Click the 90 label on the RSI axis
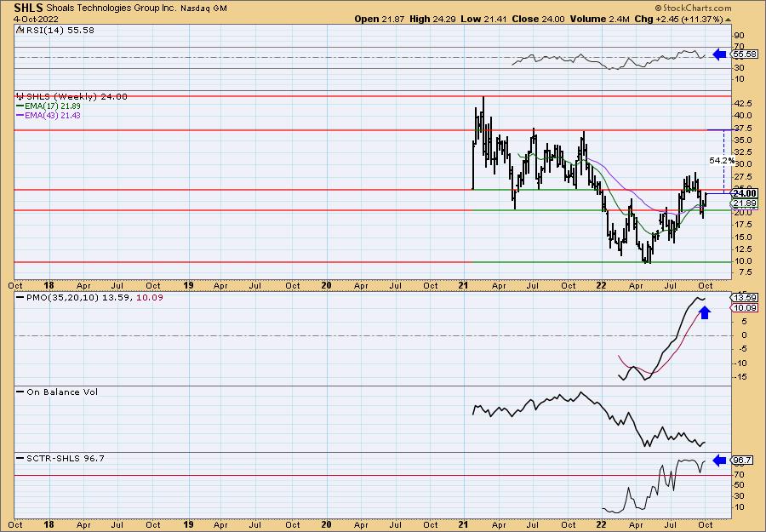Viewport: 766px width, 532px height. point(739,36)
